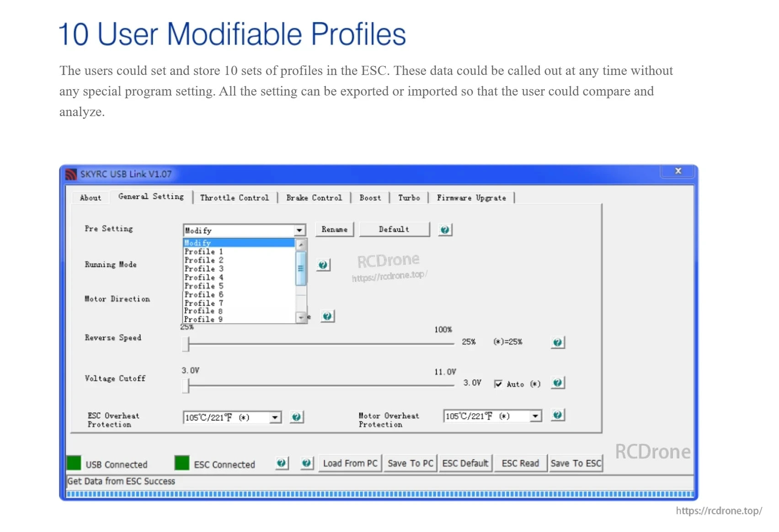Switch to the About tab
This screenshot has height=532, width=779.
pos(91,198)
